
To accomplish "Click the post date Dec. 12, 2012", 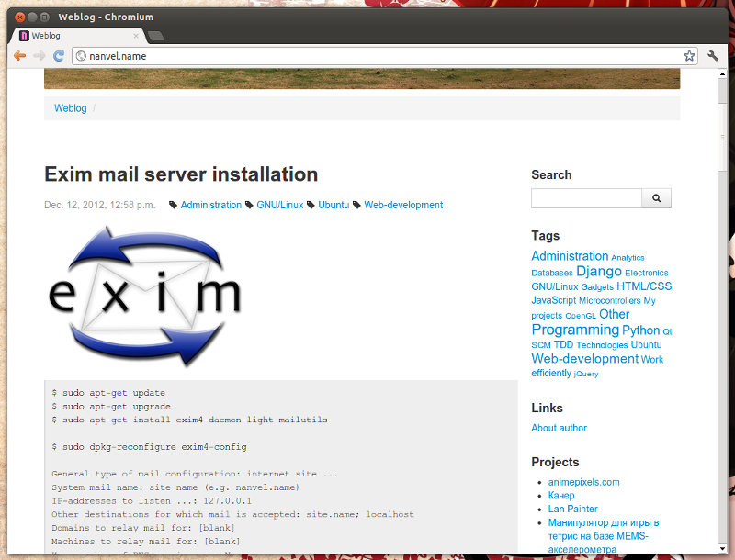I will (99, 205).
